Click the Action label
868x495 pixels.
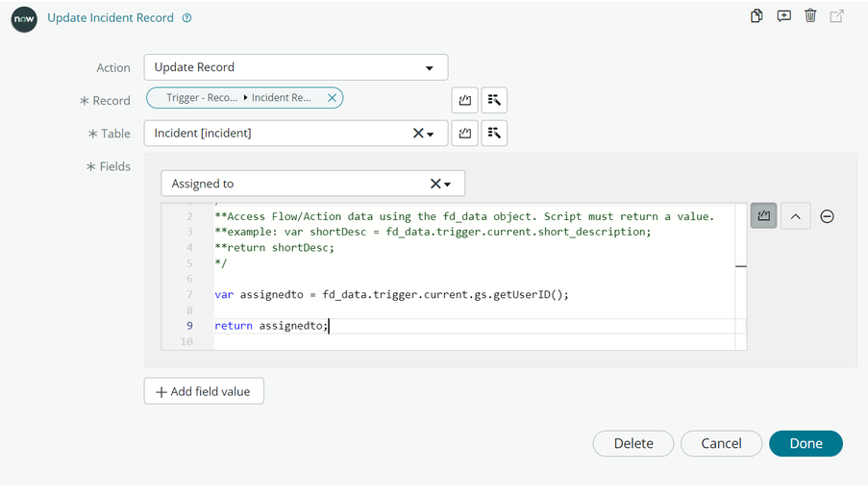[113, 67]
